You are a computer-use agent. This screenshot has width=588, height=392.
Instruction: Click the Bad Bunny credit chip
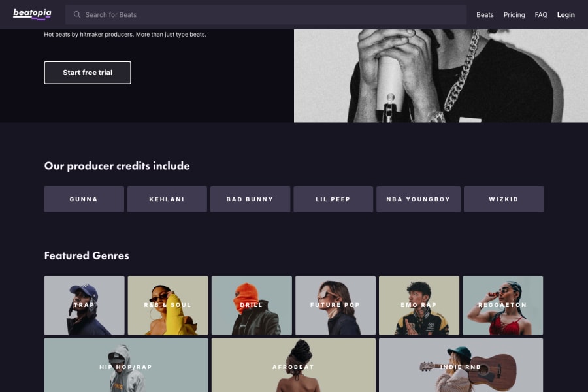click(250, 199)
